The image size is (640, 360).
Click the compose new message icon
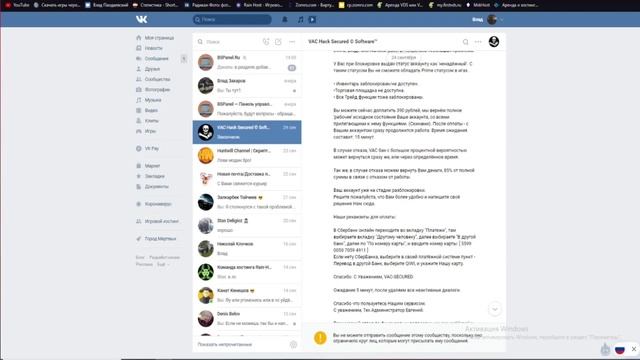click(x=278, y=42)
